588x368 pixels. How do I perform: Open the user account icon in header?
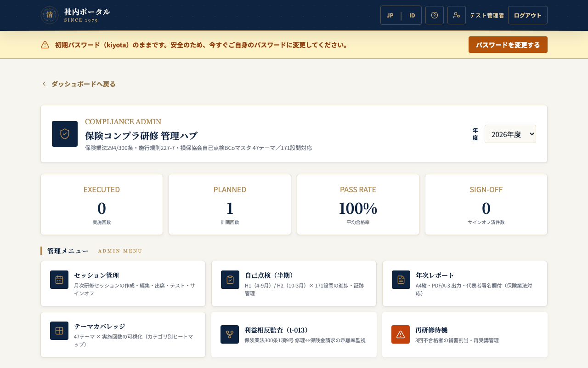[457, 15]
